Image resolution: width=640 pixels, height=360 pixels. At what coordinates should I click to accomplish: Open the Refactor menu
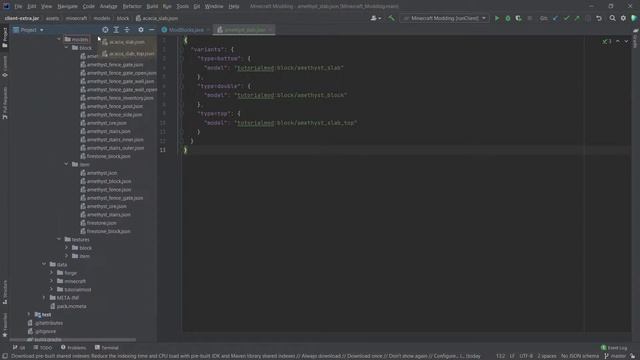(x=132, y=7)
